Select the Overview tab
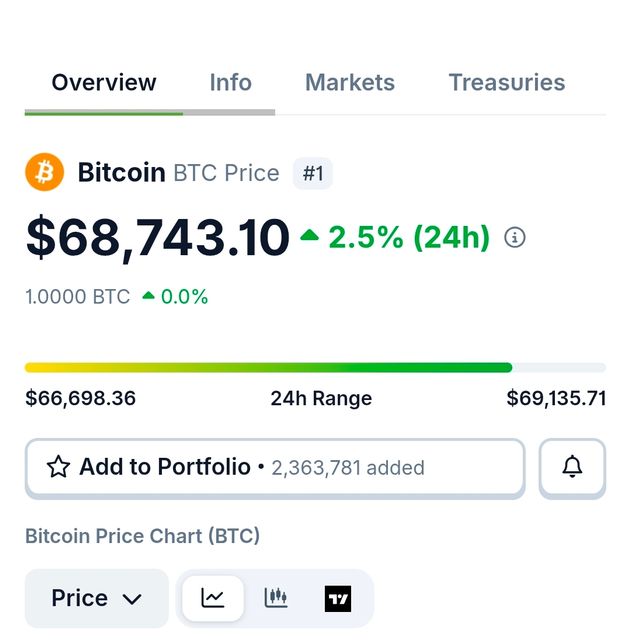The height and width of the screenshot is (640, 631). click(104, 82)
